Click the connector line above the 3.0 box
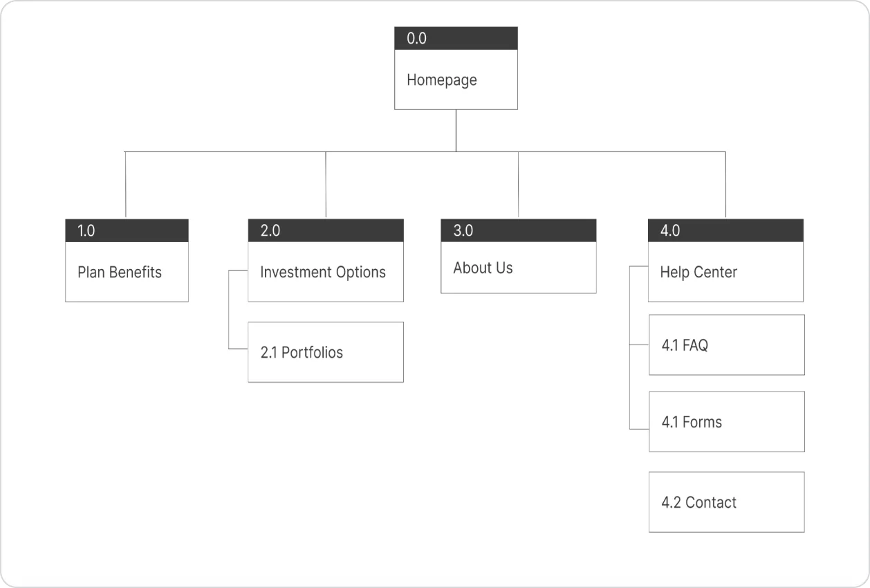The width and height of the screenshot is (870, 588). pos(518,185)
